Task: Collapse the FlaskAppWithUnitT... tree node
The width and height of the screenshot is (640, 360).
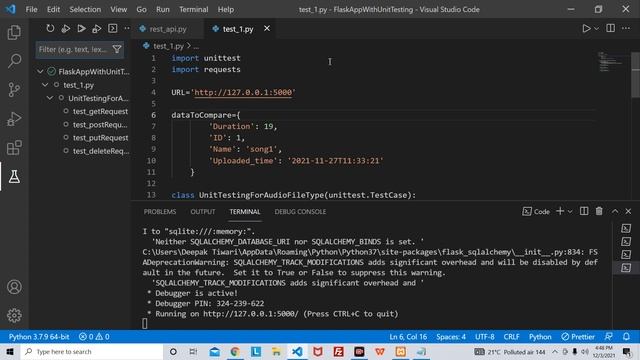Action: [40, 71]
